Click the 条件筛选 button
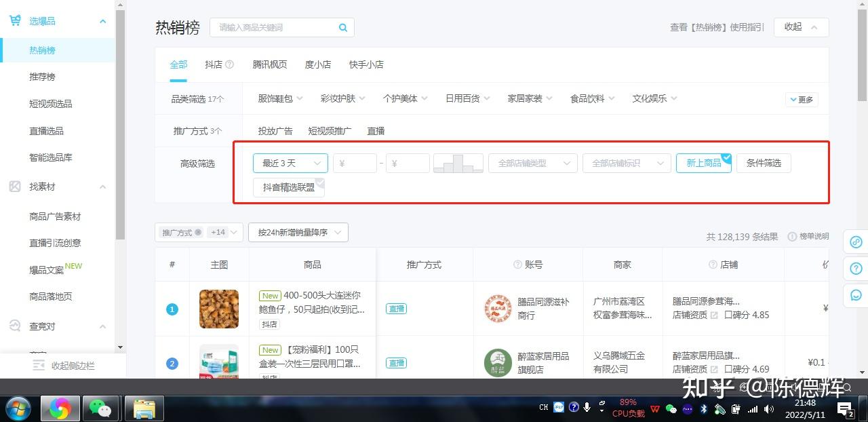Screen dimensions: 868x422 (764, 163)
